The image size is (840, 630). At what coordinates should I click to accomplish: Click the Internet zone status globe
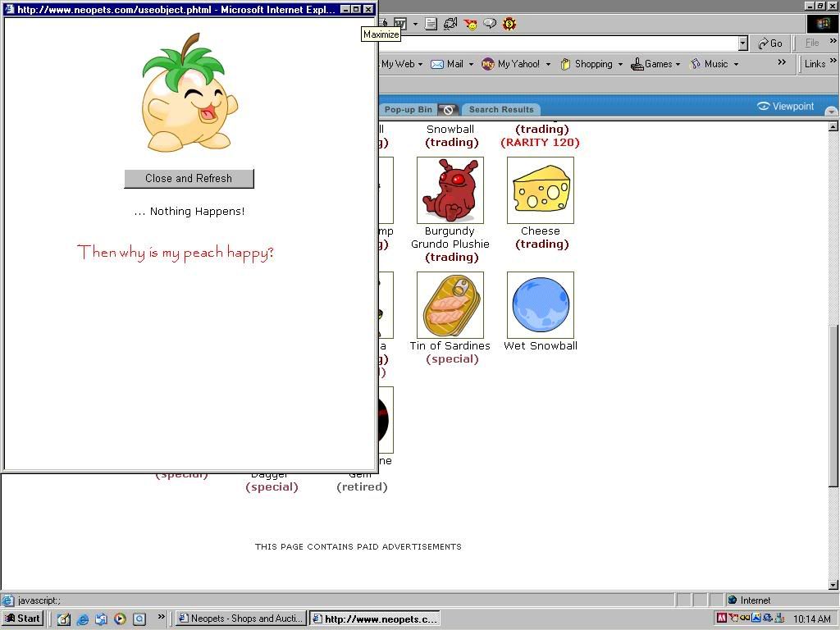point(733,600)
